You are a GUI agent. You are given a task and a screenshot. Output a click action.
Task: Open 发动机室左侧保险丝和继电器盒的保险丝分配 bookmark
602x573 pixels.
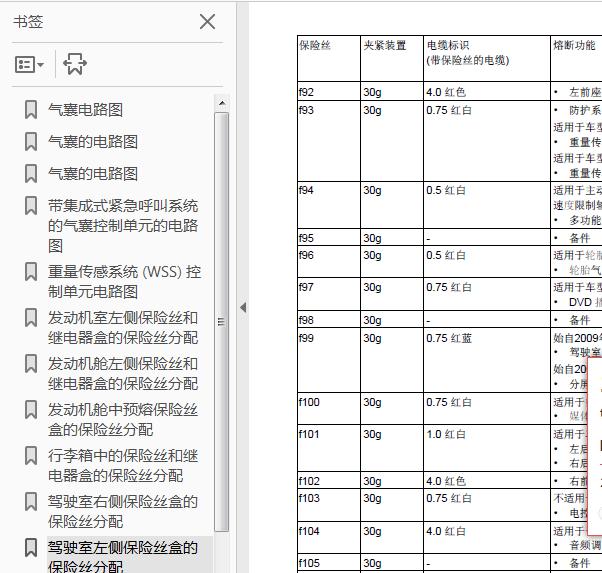point(123,328)
